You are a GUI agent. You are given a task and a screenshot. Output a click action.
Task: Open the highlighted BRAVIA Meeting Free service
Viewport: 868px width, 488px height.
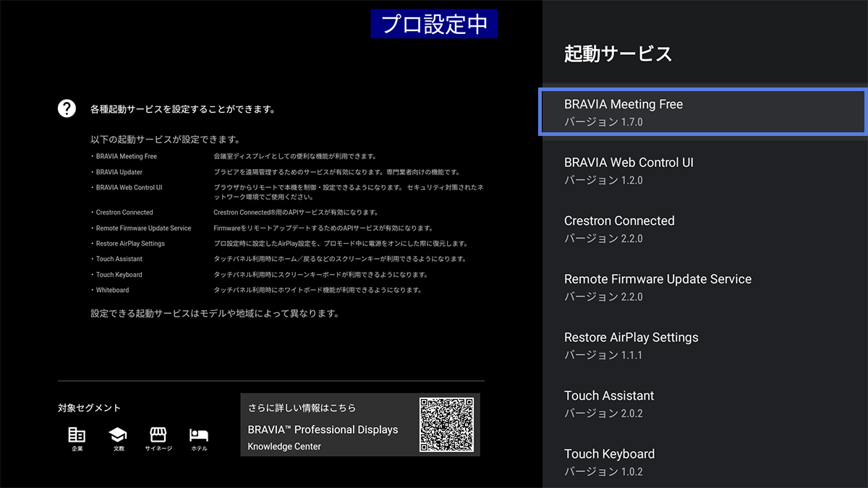tap(702, 111)
